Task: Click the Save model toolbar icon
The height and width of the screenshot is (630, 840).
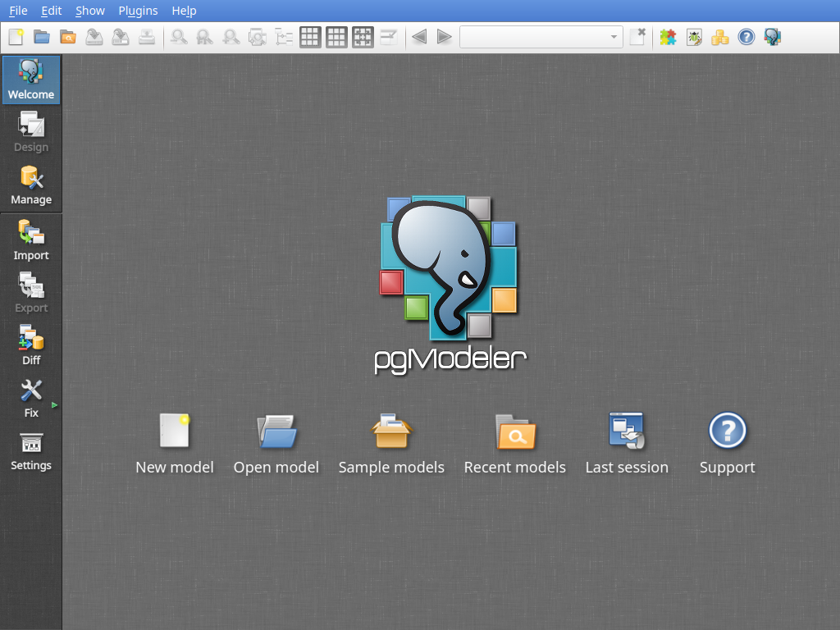Action: coord(94,37)
